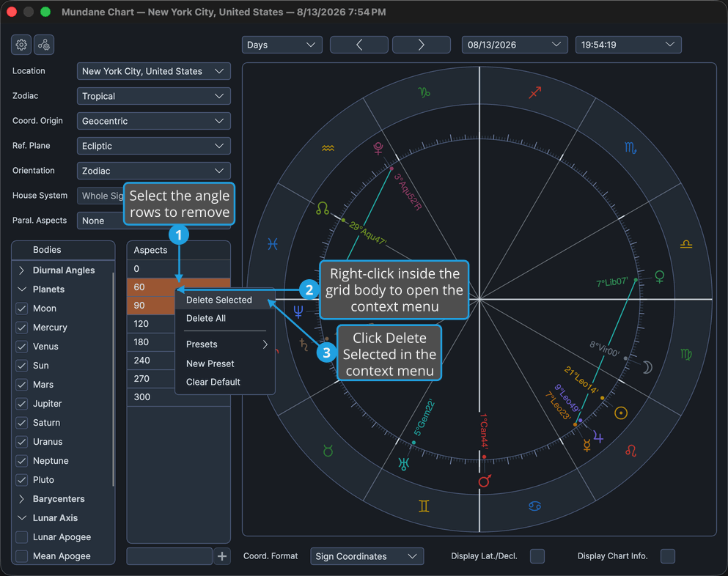Select the 120 aspect row
Image resolution: width=728 pixels, height=576 pixels.
(x=151, y=323)
